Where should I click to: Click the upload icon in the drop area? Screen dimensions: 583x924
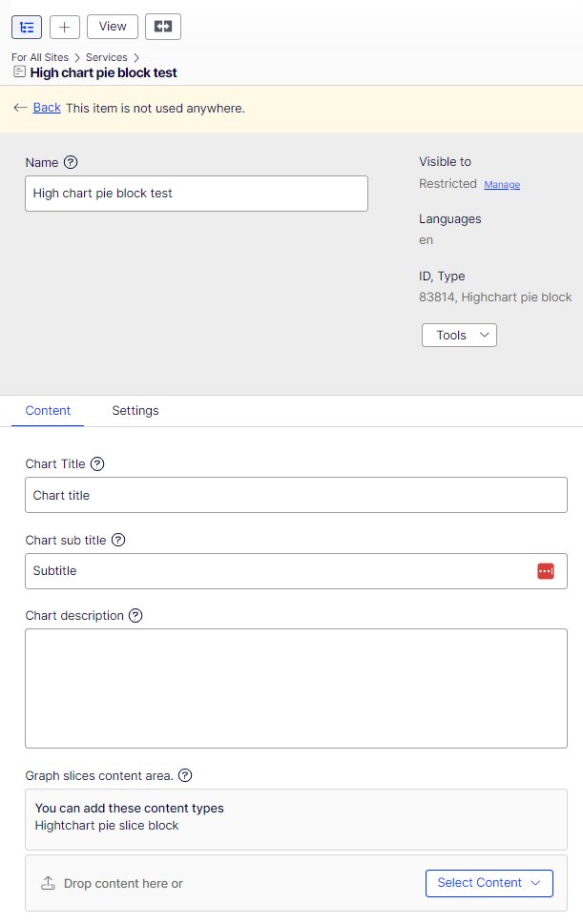tap(48, 883)
